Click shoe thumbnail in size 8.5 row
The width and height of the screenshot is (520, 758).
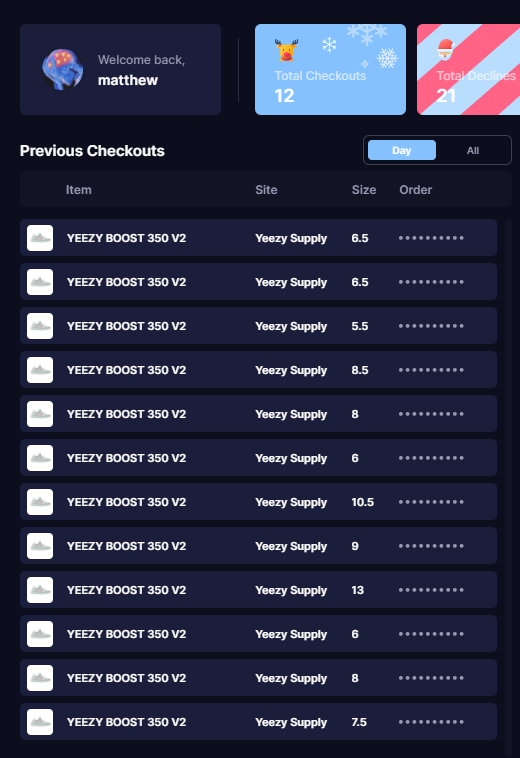coord(40,370)
